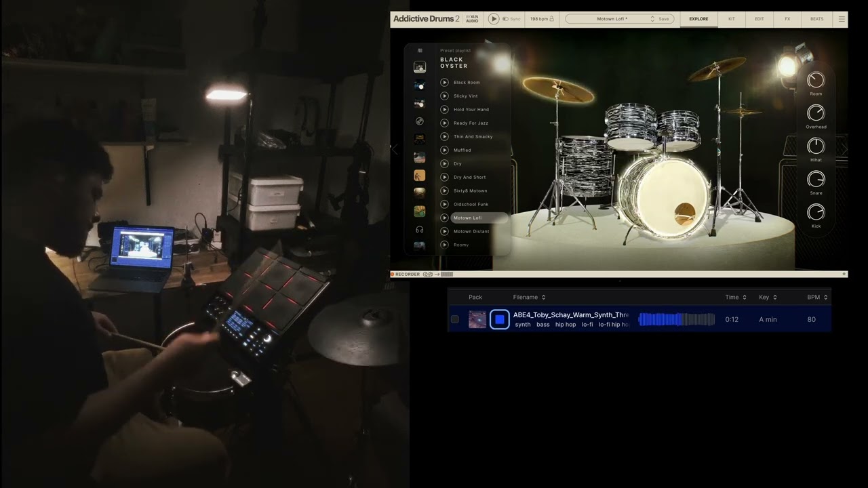
Task: Switch to the EXPLORE tab
Action: pos(698,19)
